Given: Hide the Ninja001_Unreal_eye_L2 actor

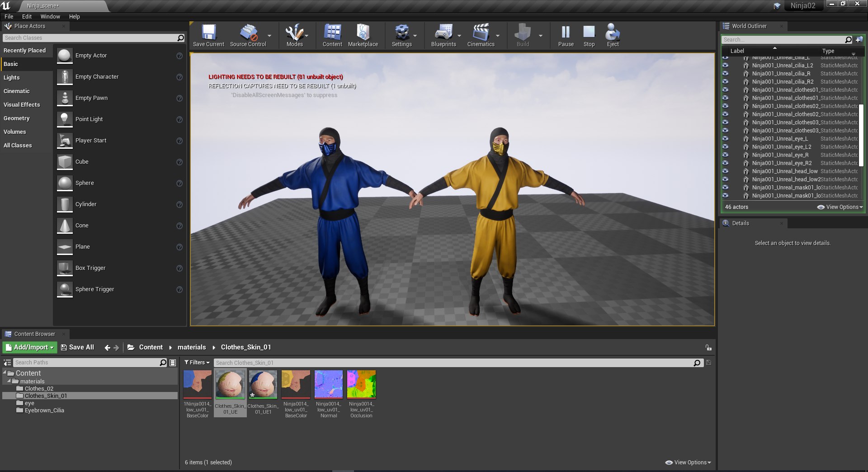Looking at the screenshot, I should (x=725, y=146).
